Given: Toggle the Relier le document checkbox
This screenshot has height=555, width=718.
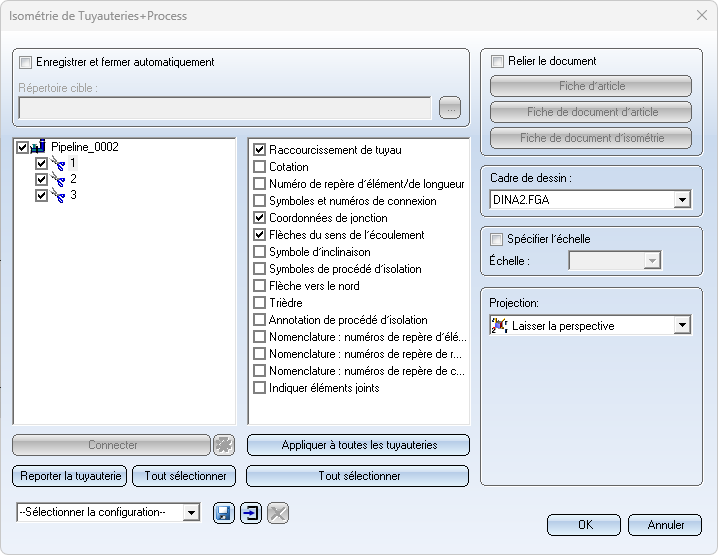Looking at the screenshot, I should [x=497, y=61].
